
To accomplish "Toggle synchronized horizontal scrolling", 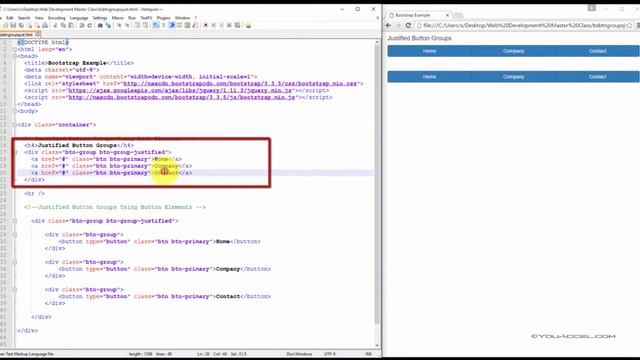I will (145, 25).
